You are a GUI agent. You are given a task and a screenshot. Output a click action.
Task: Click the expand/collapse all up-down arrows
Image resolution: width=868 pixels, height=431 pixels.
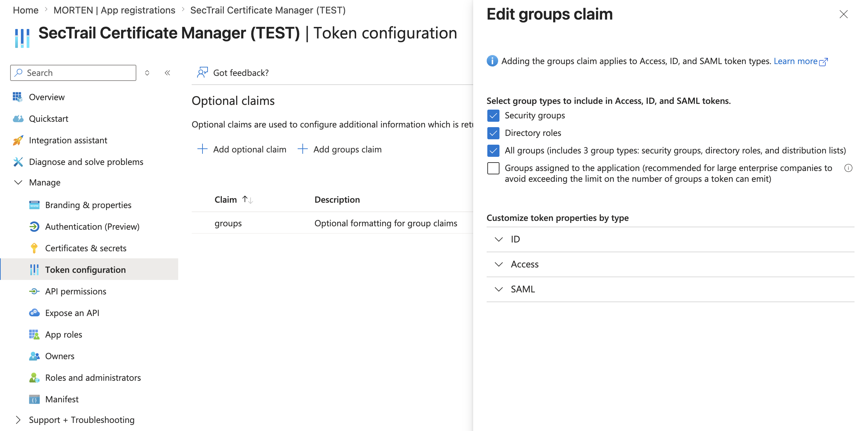147,73
